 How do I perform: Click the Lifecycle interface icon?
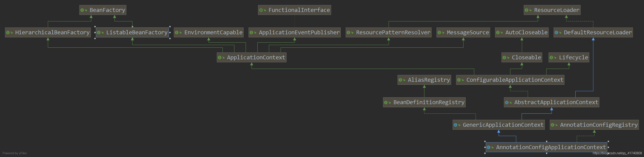(552, 58)
